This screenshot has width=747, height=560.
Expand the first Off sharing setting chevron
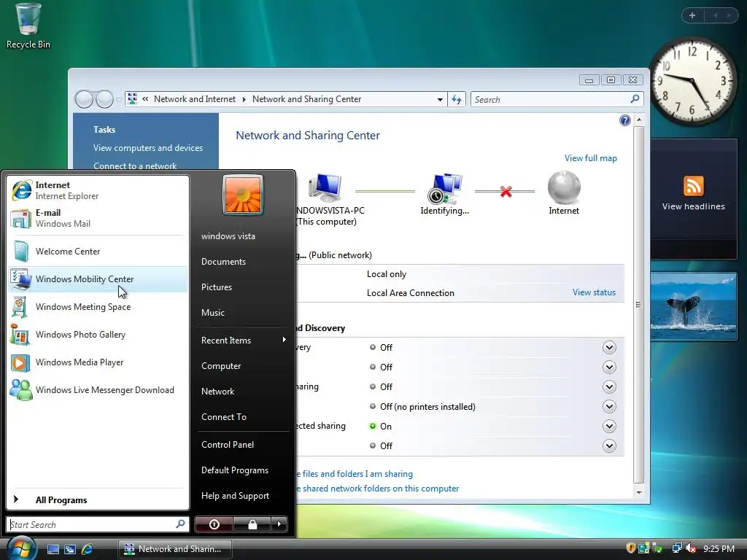(x=609, y=348)
